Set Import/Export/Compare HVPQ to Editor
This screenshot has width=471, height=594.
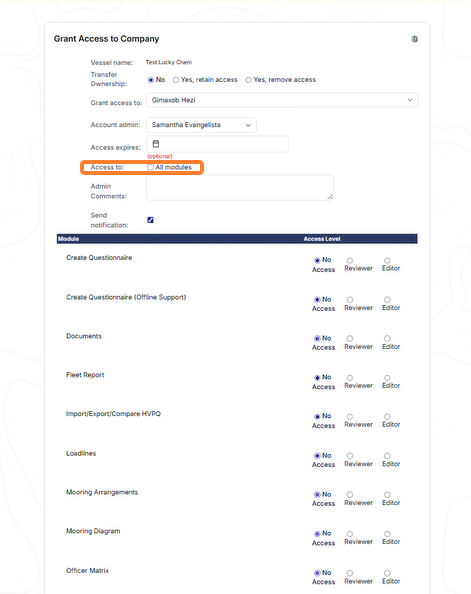pos(387,417)
